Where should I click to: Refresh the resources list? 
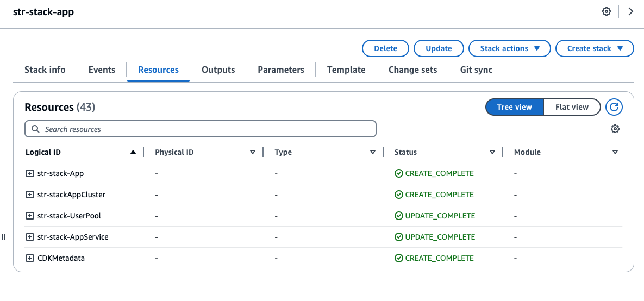(x=614, y=107)
